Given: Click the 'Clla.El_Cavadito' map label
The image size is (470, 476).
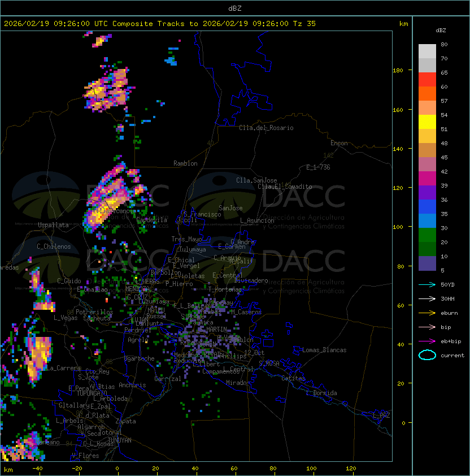Looking at the screenshot, I should 285,187.
